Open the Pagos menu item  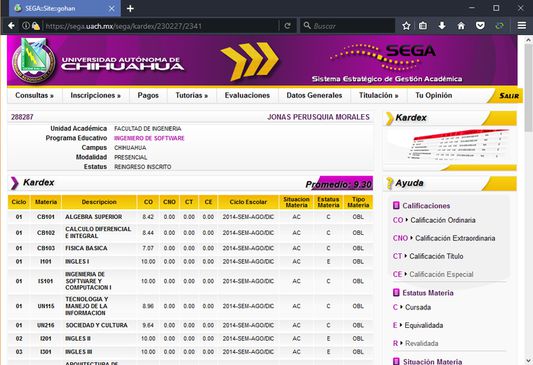(148, 95)
